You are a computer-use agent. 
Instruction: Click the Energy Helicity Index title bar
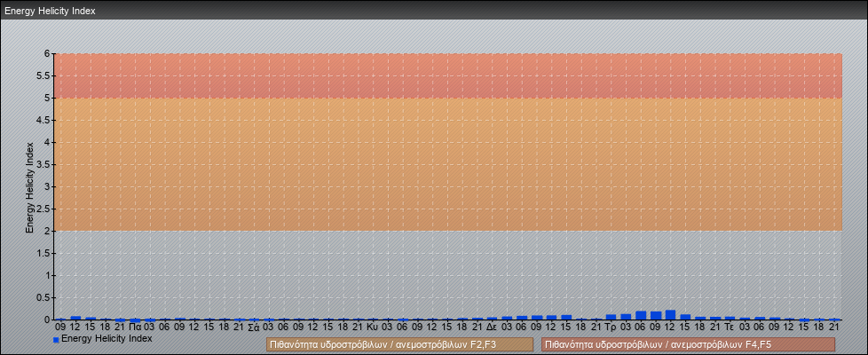pyautogui.click(x=434, y=11)
